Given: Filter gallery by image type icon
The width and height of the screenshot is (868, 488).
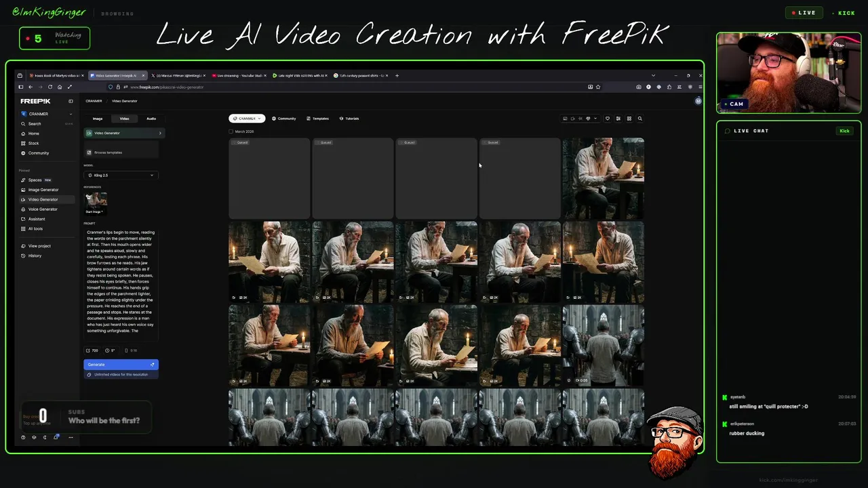Looking at the screenshot, I should (x=565, y=119).
